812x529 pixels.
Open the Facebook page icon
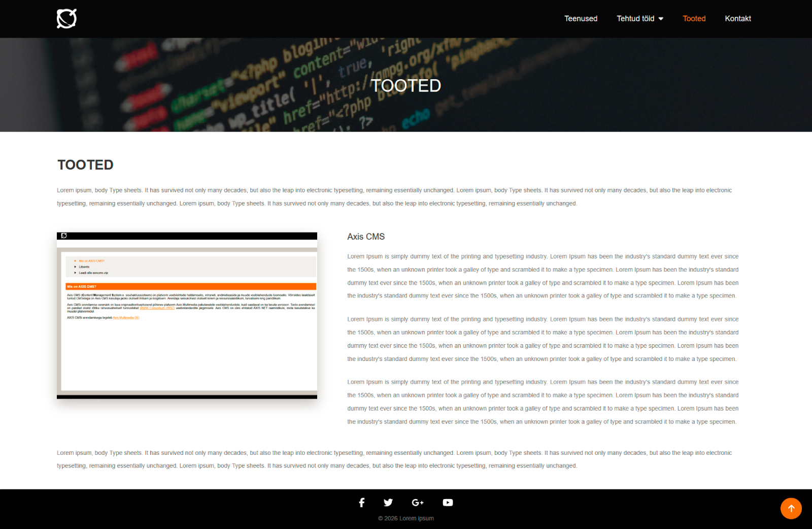click(362, 503)
